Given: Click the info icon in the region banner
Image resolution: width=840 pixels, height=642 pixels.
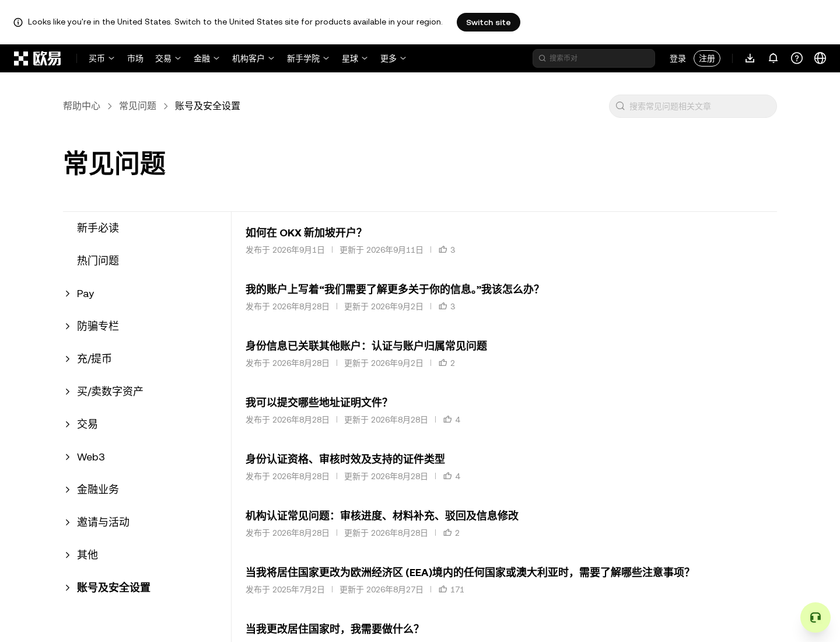Looking at the screenshot, I should [18, 22].
